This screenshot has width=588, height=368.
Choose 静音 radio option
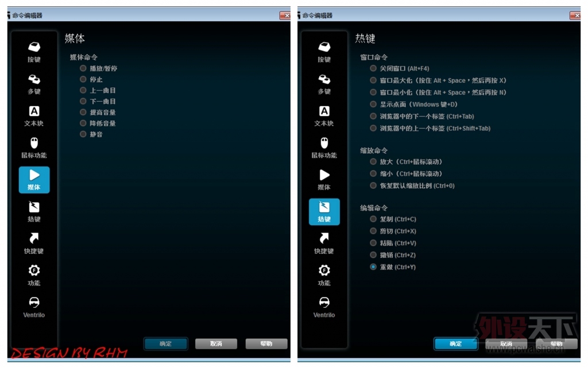(x=83, y=134)
